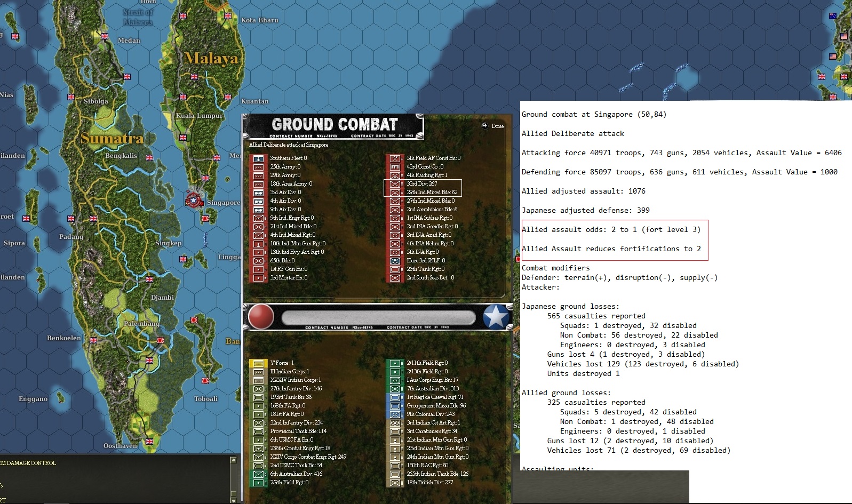
Task: Click the 26th Tank Rgt armor icon
Action: tap(395, 269)
